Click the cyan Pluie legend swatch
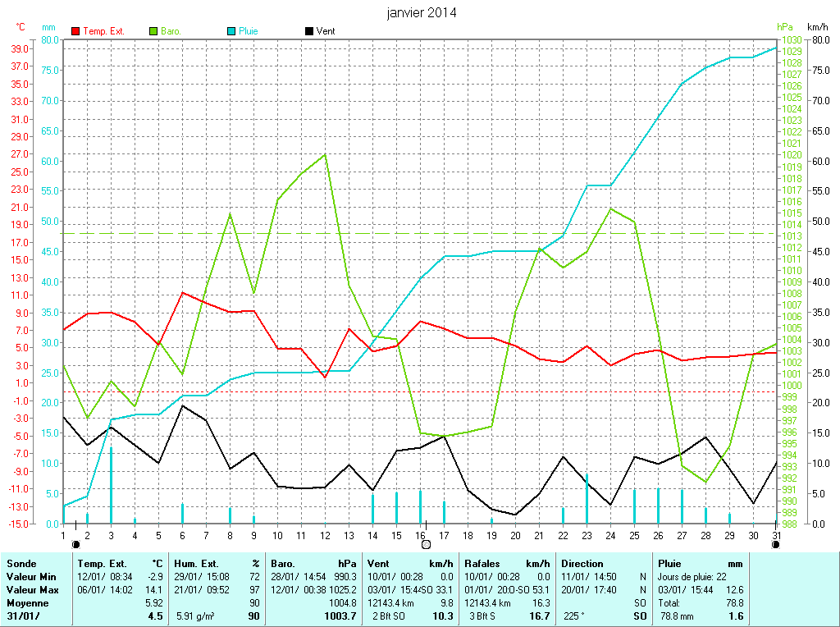 point(231,31)
